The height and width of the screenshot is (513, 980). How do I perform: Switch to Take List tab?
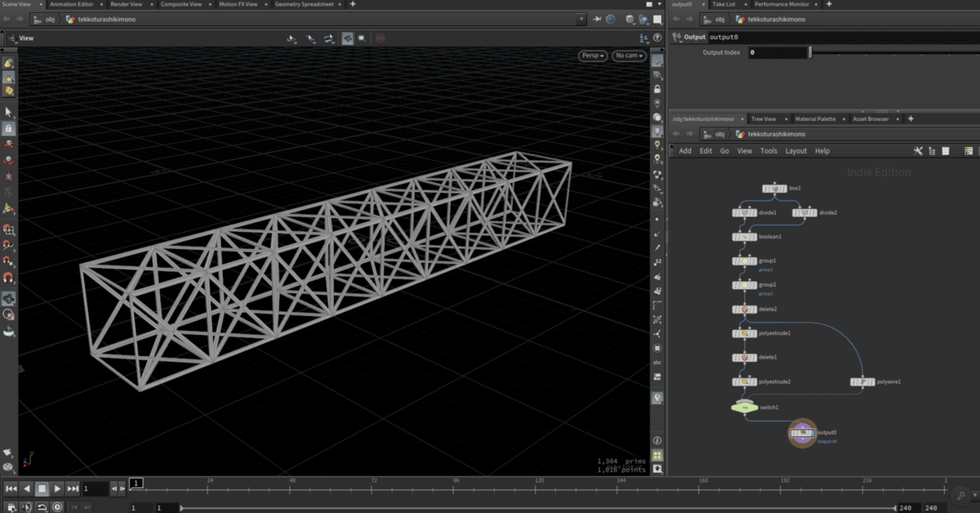724,4
